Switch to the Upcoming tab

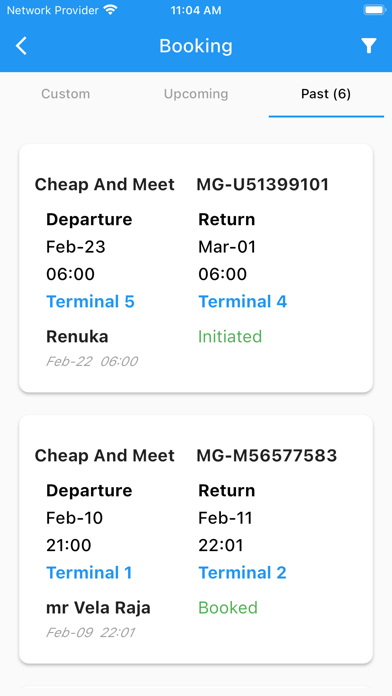click(196, 94)
